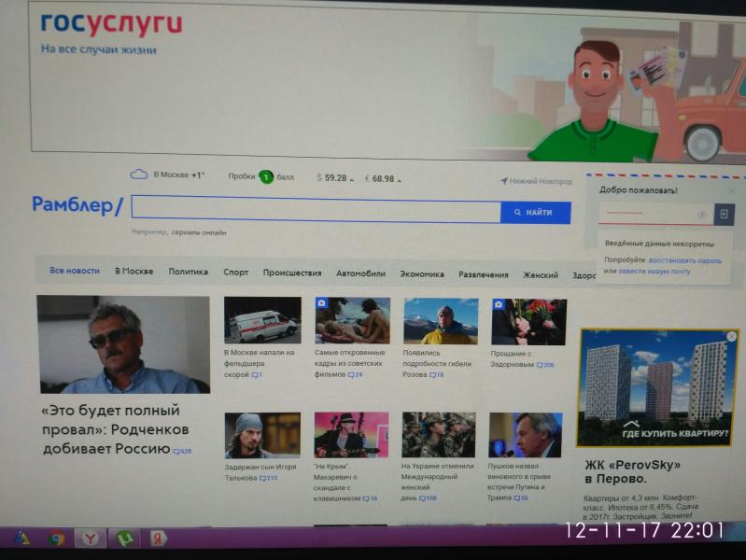The height and width of the screenshot is (560, 746).
Task: Toggle password visibility eye icon
Action: coord(701,215)
